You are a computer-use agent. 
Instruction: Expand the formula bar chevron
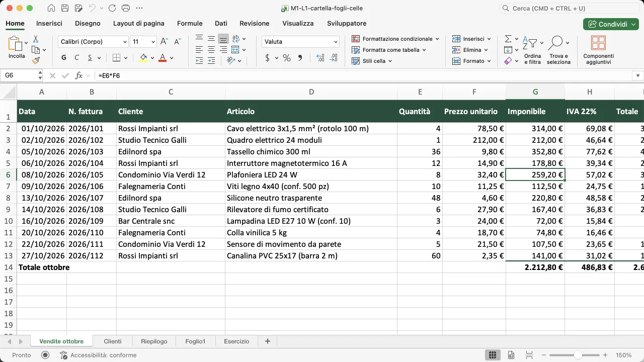click(x=638, y=75)
